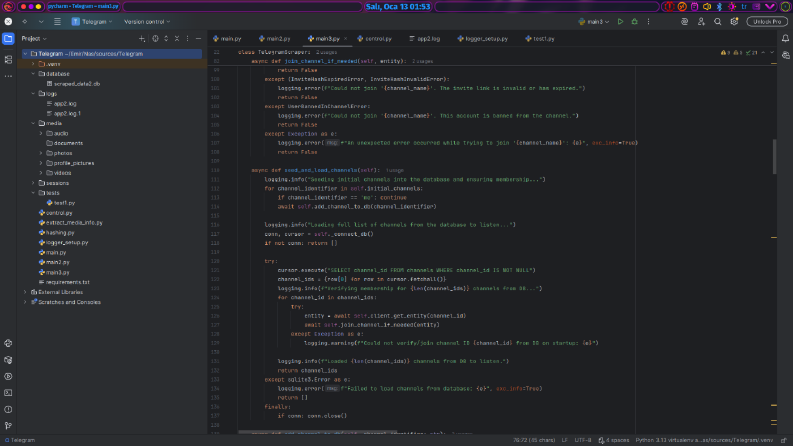
Task: Open Code With Me icon
Action: (x=701, y=22)
